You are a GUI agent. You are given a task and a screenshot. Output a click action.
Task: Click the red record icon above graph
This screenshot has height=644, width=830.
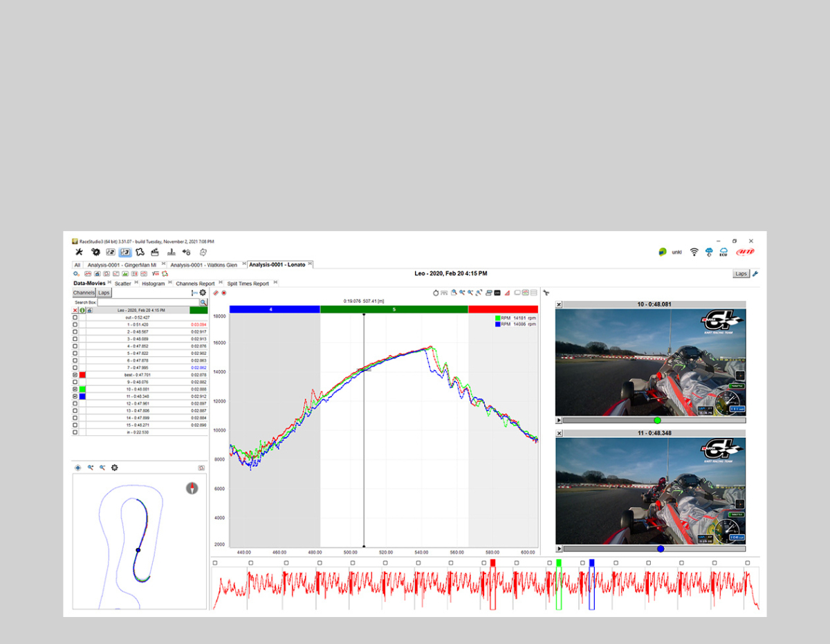click(224, 293)
